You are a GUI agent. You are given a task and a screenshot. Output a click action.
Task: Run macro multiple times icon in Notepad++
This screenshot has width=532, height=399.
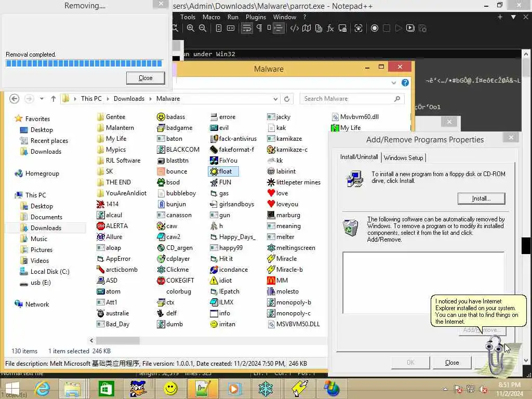410,28
